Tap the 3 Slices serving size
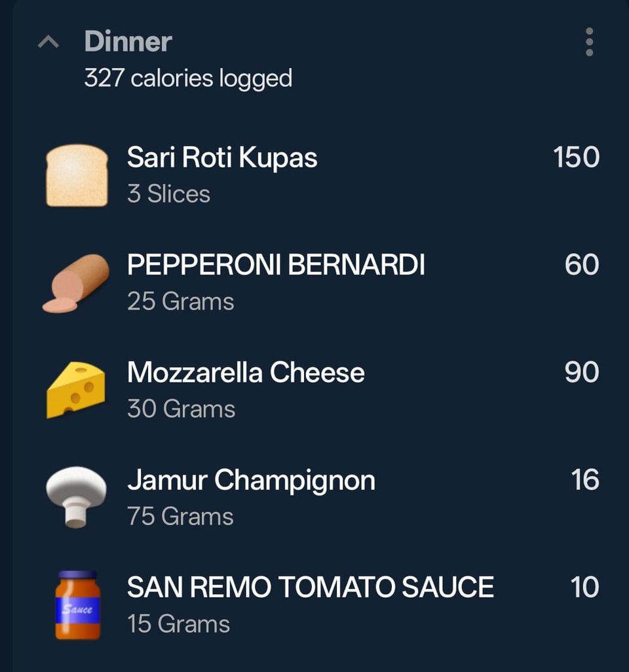The image size is (629, 672). click(x=168, y=194)
